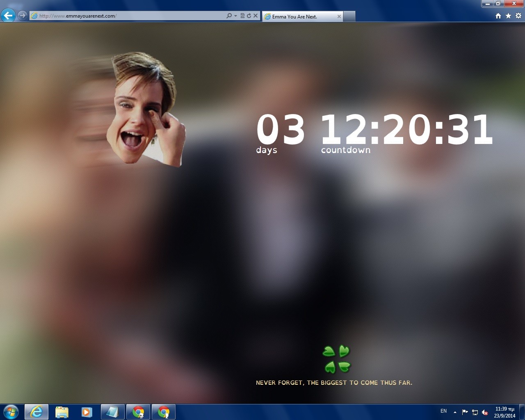Click the muted volume speaker icon
The width and height of the screenshot is (525, 420).
485,412
